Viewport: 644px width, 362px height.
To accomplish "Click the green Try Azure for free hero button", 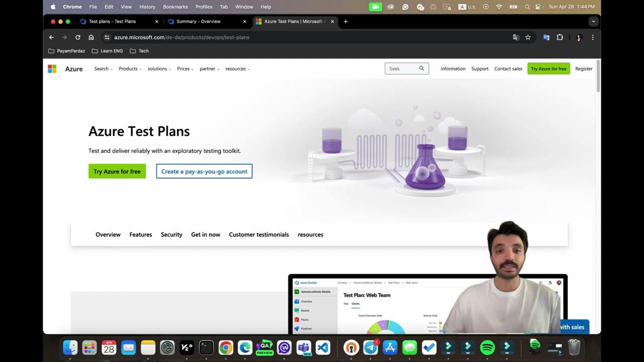I will pos(117,171).
